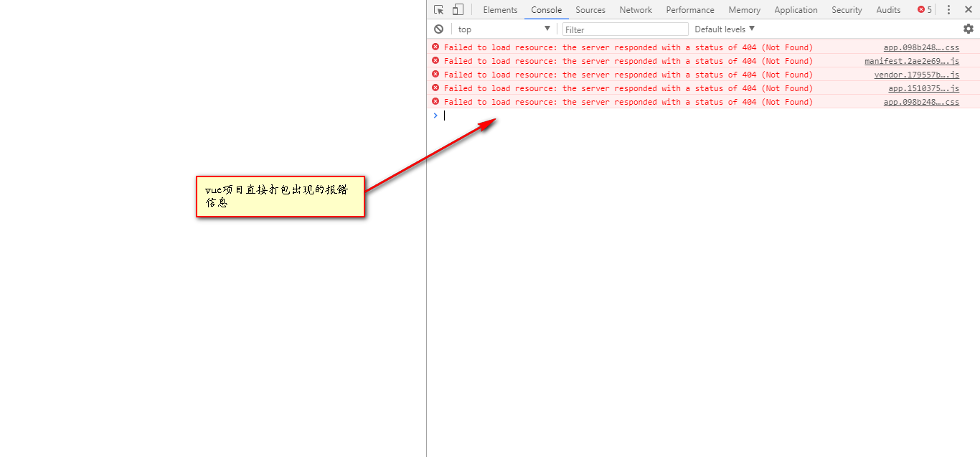The image size is (980, 457).
Task: Open the last app.098b248….css source link
Action: tap(921, 102)
